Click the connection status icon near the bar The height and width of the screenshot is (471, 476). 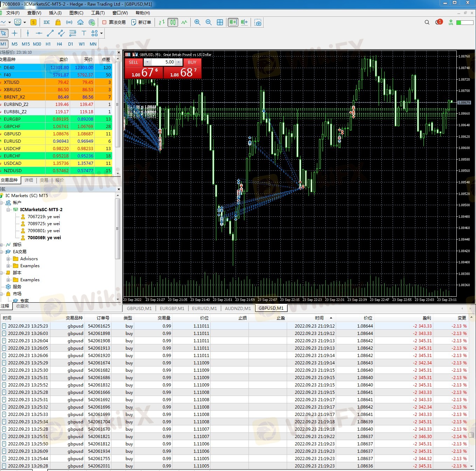pos(451,22)
